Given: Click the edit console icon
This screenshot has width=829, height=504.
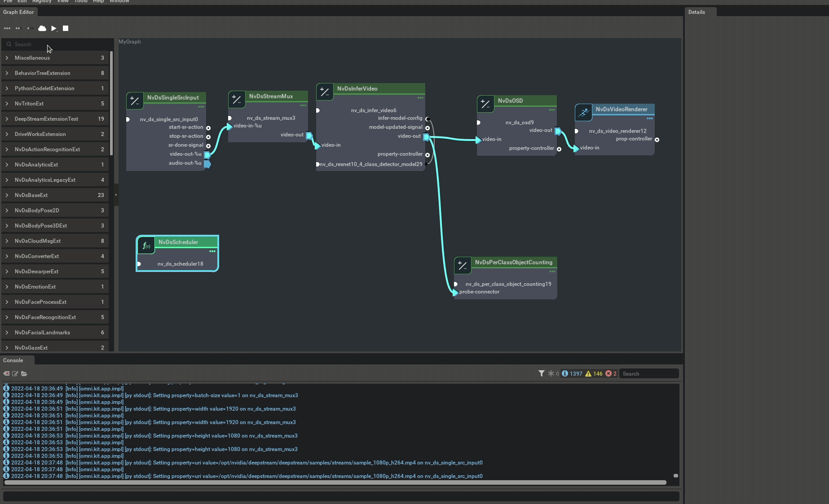Looking at the screenshot, I should [x=15, y=373].
